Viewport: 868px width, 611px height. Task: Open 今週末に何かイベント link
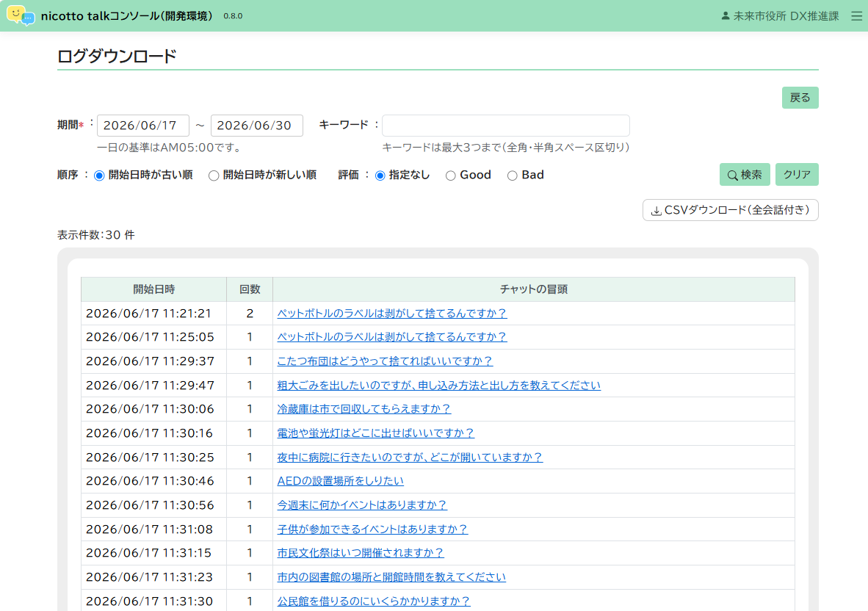pyautogui.click(x=362, y=505)
